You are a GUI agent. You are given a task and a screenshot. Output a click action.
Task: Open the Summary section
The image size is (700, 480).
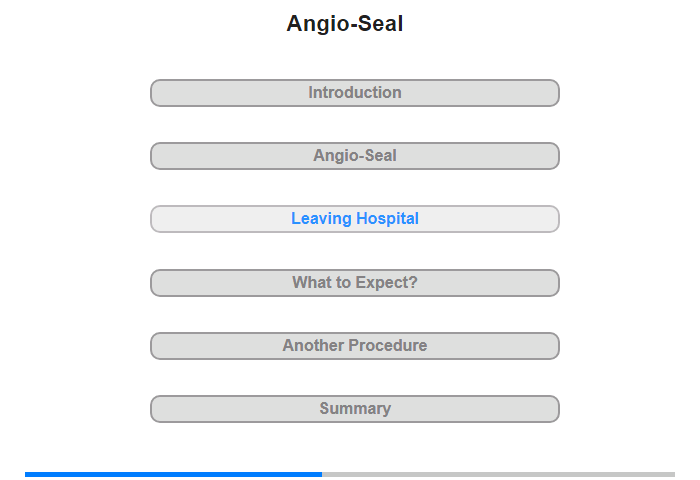tap(354, 409)
